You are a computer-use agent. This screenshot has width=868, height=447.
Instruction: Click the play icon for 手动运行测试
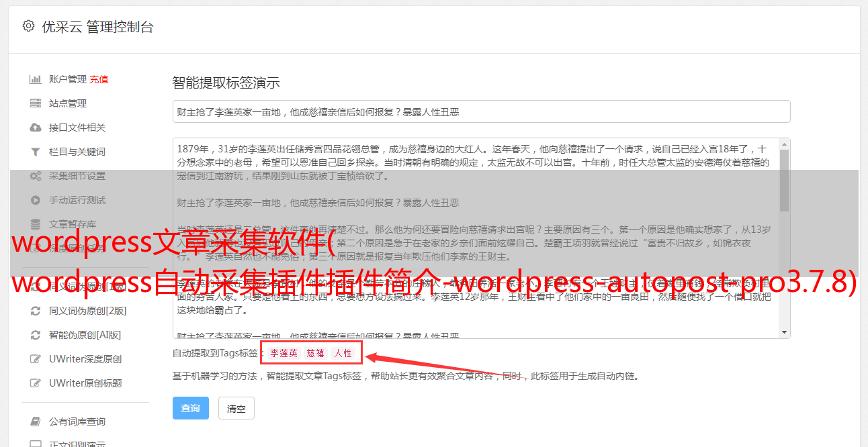tap(36, 200)
